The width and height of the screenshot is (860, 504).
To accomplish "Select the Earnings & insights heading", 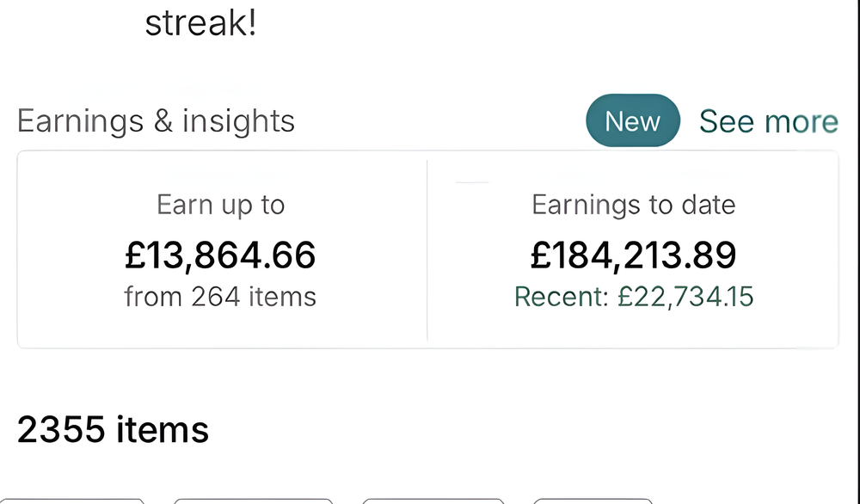I will pyautogui.click(x=156, y=121).
